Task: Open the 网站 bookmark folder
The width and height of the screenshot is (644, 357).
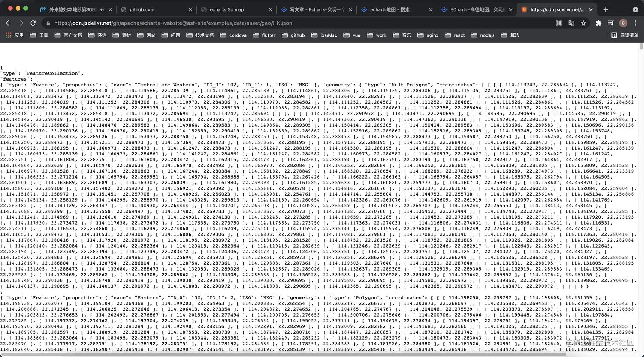Action: point(146,35)
